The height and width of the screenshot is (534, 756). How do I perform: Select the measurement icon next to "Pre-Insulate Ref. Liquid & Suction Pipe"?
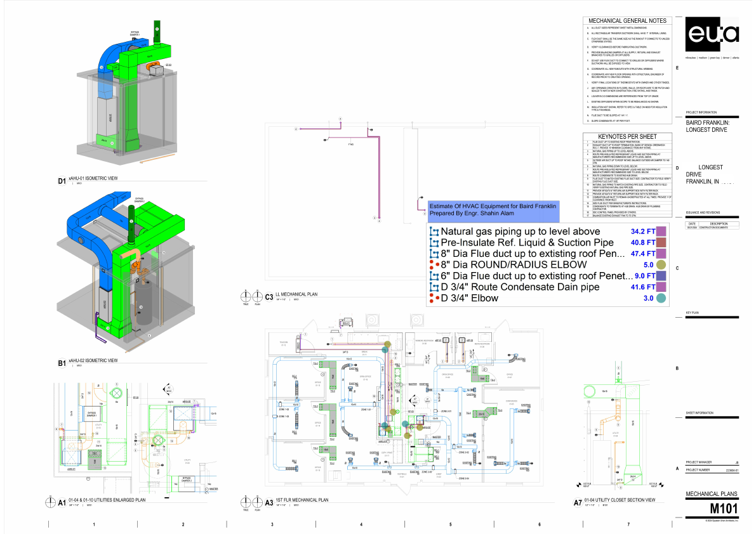pos(434,242)
